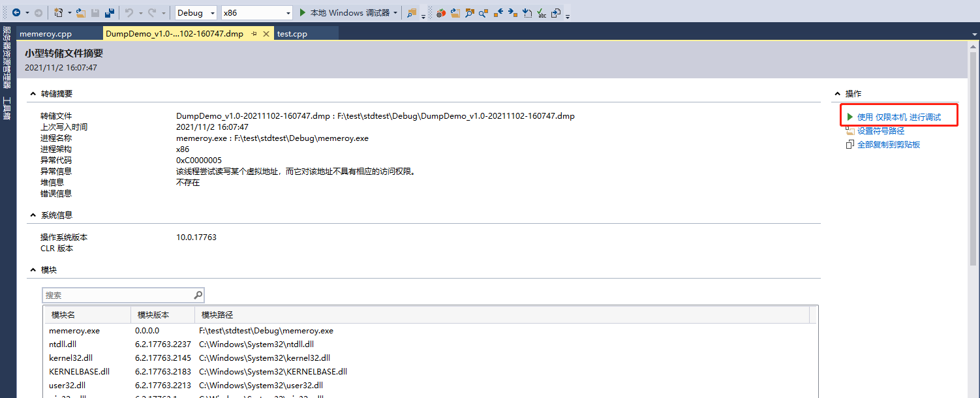This screenshot has height=398, width=980.
Task: Click the right-pointing blue arrow toolbar icon
Action: (x=512, y=12)
